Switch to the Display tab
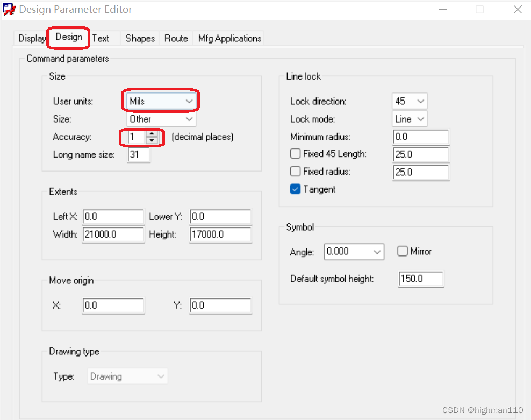This screenshot has height=420, width=531. tap(31, 38)
